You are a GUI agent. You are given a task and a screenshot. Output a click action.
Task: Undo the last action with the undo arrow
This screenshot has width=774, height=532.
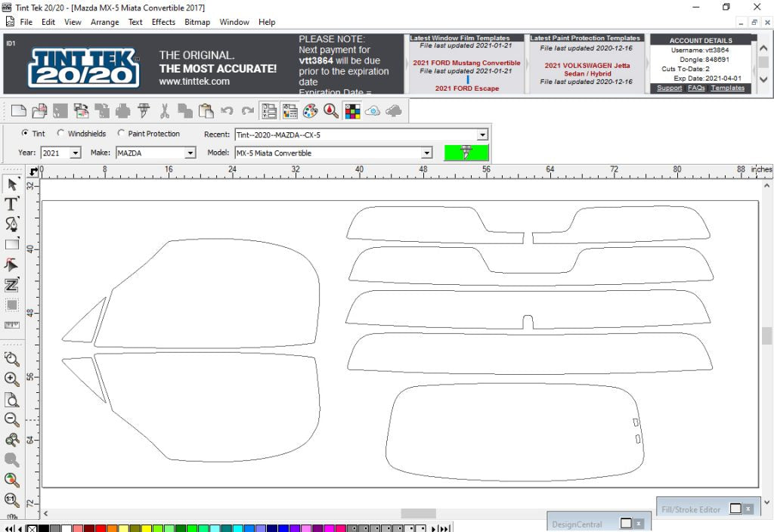[227, 111]
